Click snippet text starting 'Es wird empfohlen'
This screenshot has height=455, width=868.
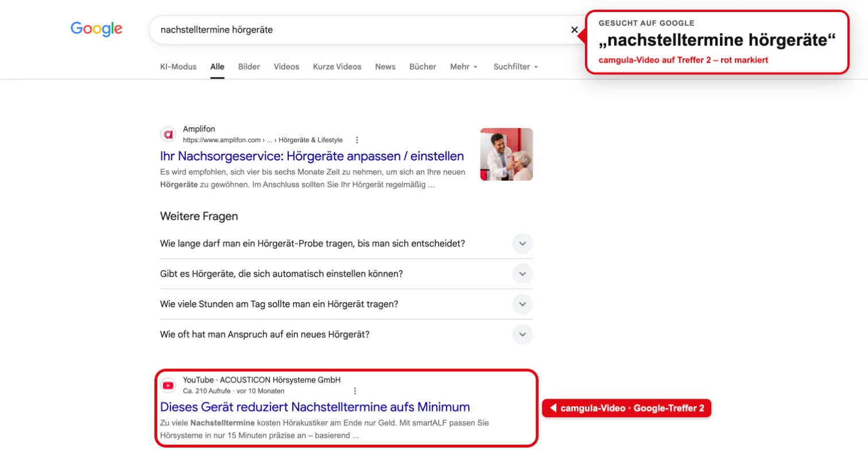[x=313, y=179]
